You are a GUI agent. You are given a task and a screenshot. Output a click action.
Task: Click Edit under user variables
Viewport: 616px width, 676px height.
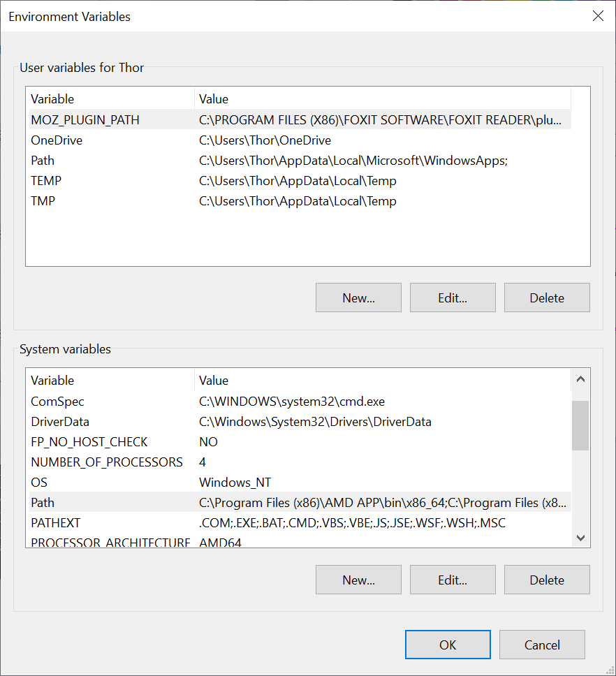[x=453, y=297]
